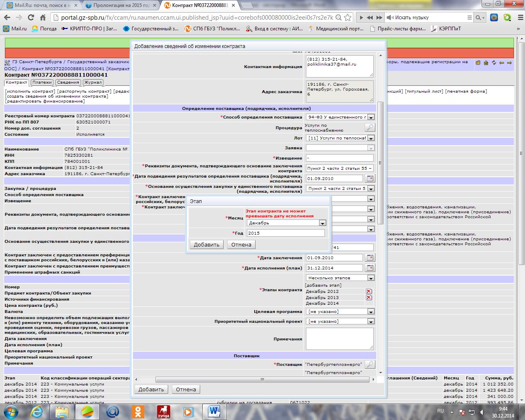Image resolution: width=525 pixels, height=420 pixels.
Task: Open Odnoklassniki from the taskbar
Action: (x=138, y=412)
